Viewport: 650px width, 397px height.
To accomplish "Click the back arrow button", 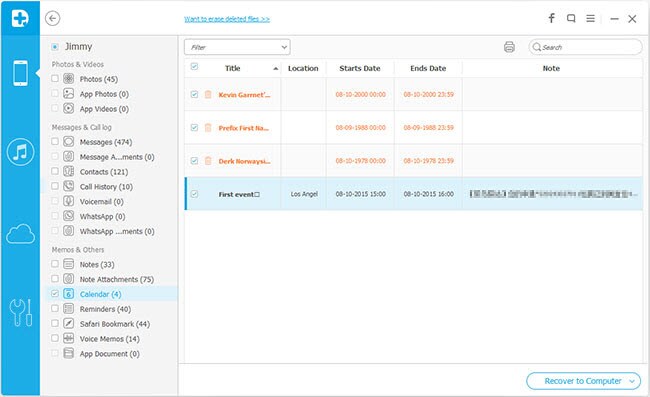I will pos(53,18).
